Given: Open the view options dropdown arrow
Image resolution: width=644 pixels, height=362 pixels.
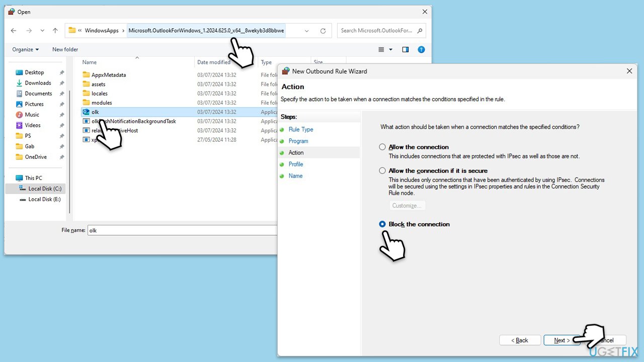Looking at the screenshot, I should (x=390, y=49).
